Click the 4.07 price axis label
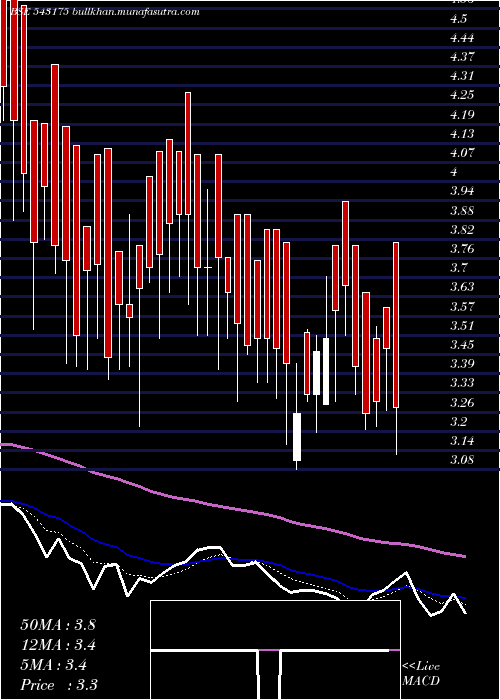Image resolution: width=500 pixels, height=700 pixels. pos(462,153)
